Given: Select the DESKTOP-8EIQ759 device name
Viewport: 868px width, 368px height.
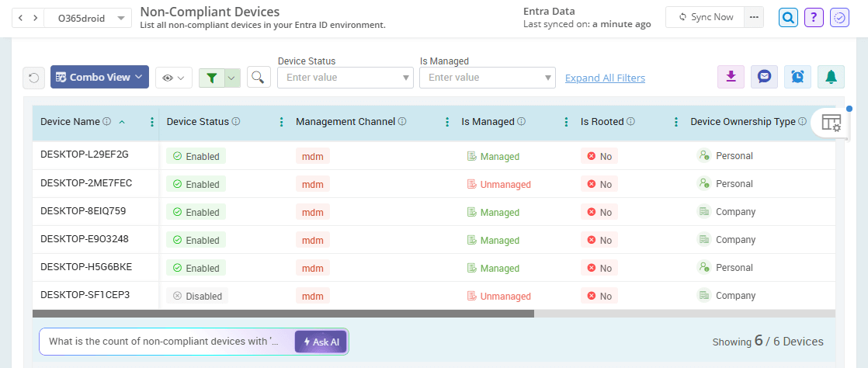Looking at the screenshot, I should tap(85, 211).
